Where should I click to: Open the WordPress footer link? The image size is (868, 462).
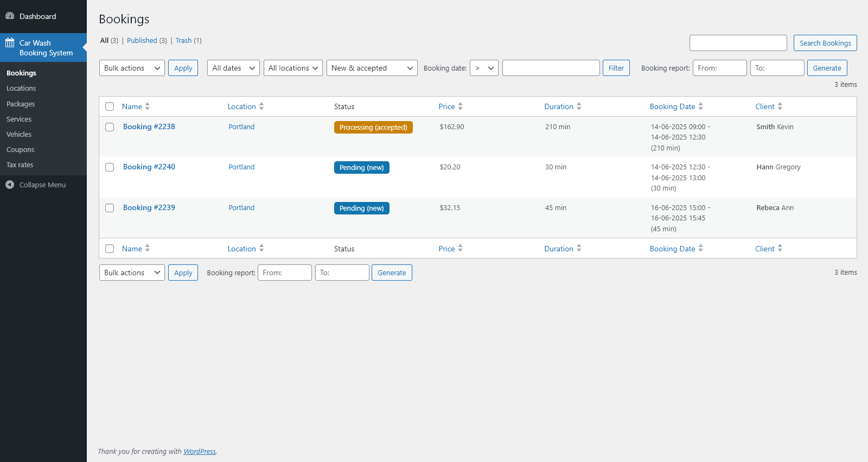pyautogui.click(x=200, y=451)
